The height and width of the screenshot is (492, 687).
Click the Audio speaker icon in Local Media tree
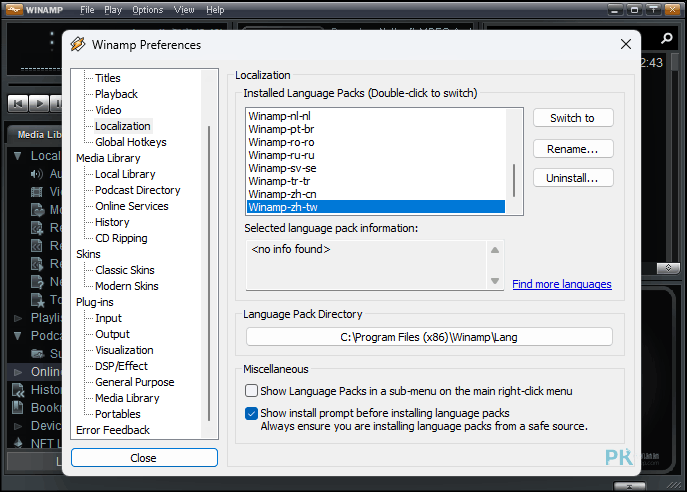point(37,174)
